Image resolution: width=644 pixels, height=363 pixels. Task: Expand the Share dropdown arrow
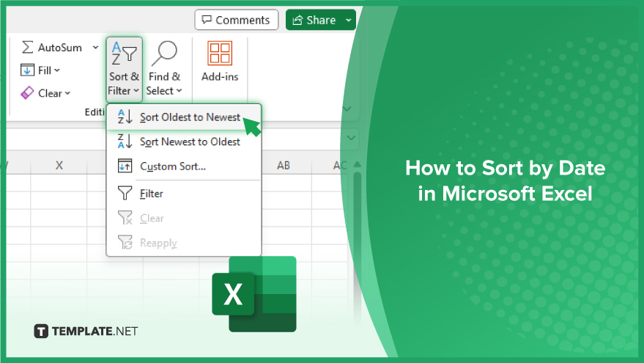[349, 20]
